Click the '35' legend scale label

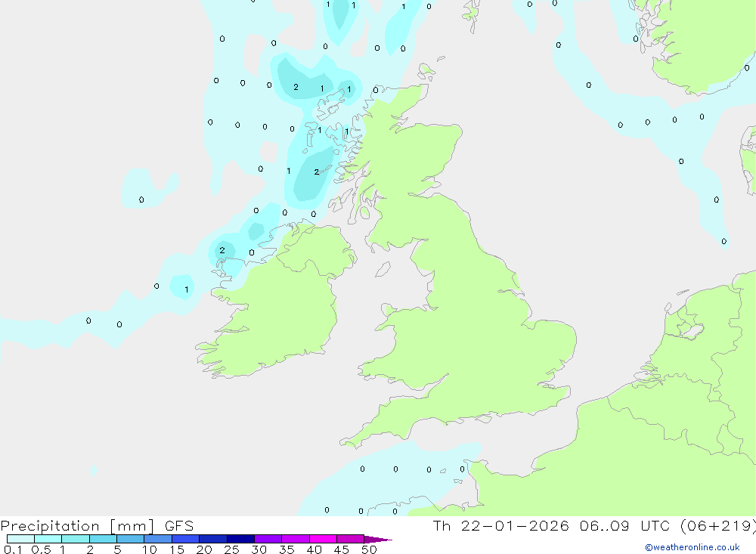click(287, 549)
